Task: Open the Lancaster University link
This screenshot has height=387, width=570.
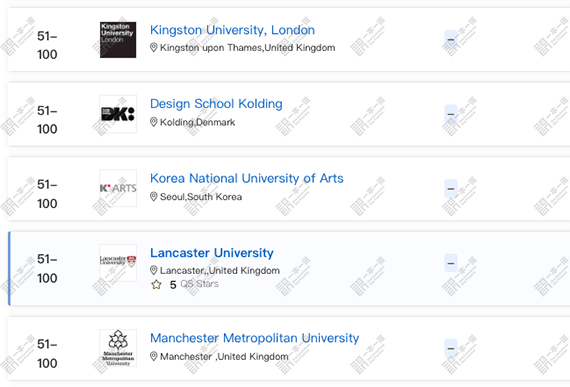Action: [x=212, y=253]
